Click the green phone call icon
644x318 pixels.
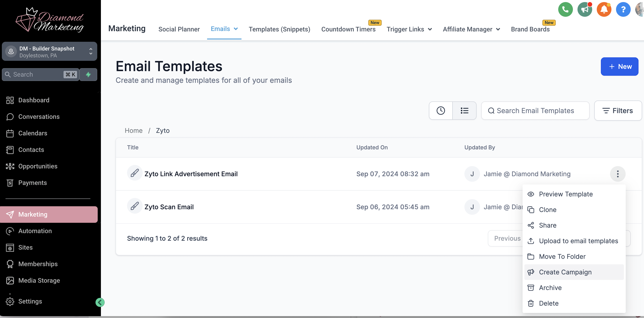click(x=565, y=9)
